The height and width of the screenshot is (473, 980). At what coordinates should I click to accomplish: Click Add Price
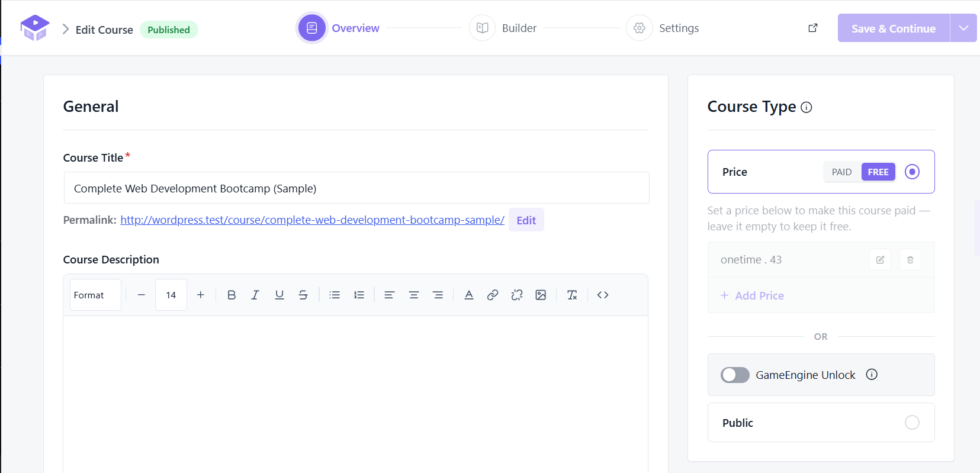click(x=752, y=295)
